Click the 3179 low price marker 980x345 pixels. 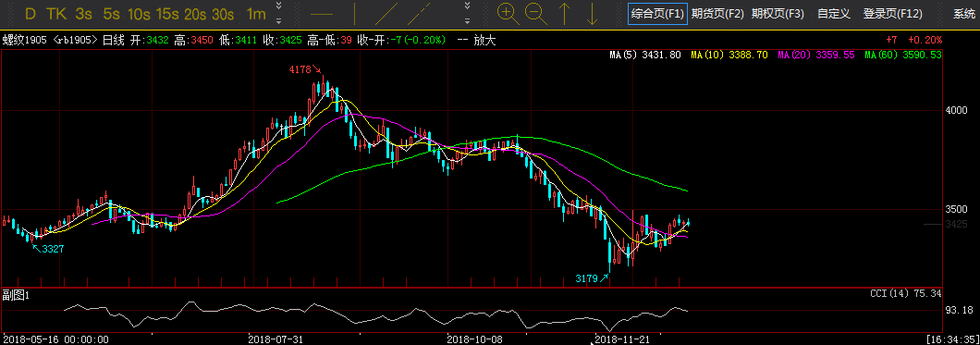pos(586,278)
